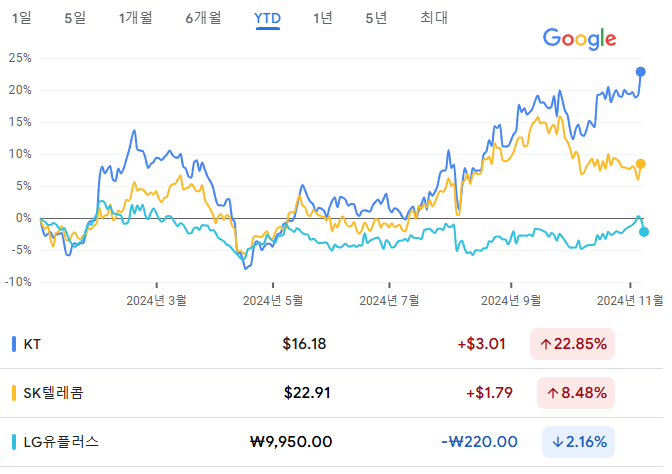This screenshot has height=474, width=672.
Task: Click the Google logo
Action: coord(579,39)
